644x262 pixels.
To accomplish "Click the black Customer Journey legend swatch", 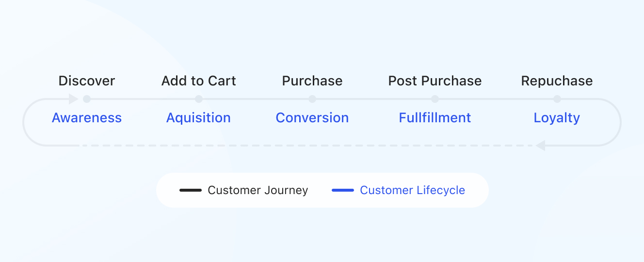I will (191, 190).
